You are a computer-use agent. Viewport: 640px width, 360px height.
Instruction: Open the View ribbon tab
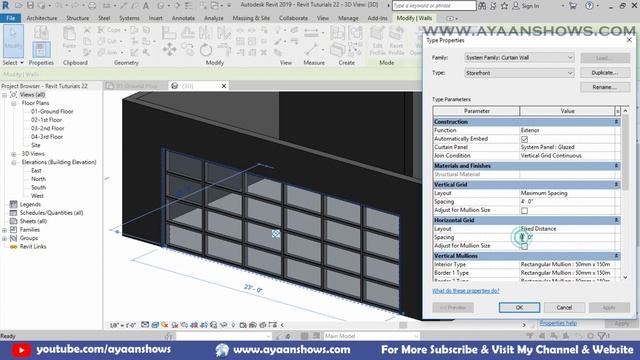click(322, 18)
